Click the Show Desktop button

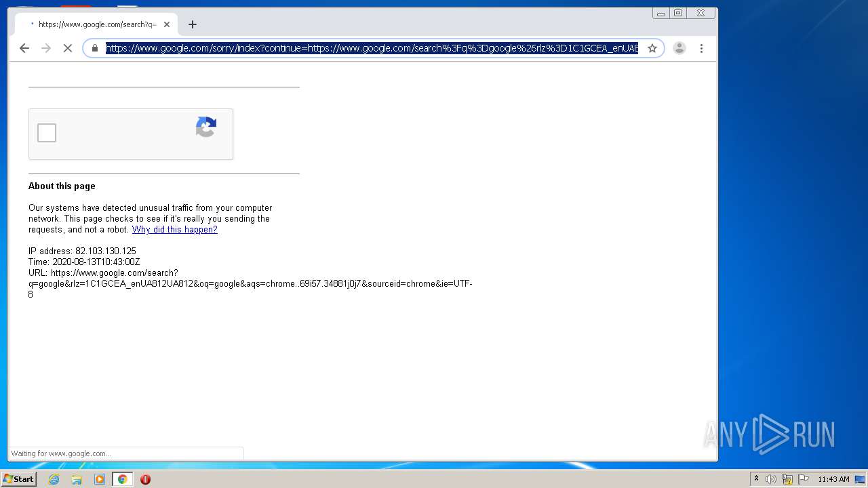(861, 479)
